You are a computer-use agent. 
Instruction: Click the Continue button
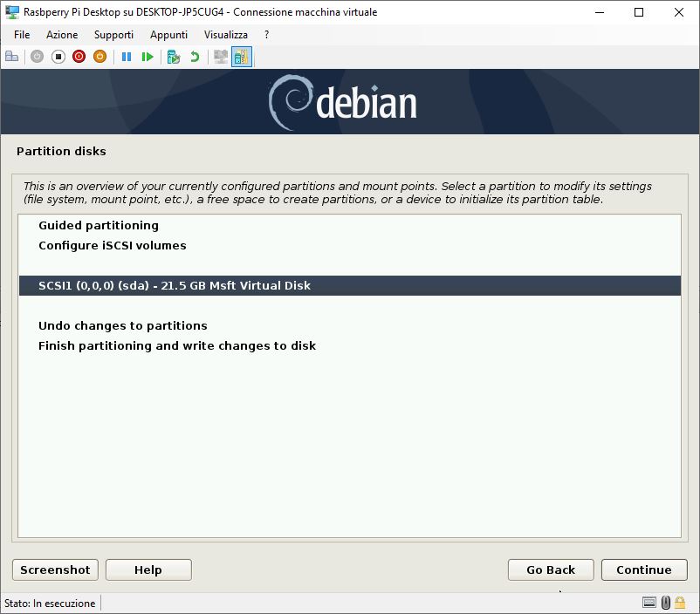(x=644, y=570)
